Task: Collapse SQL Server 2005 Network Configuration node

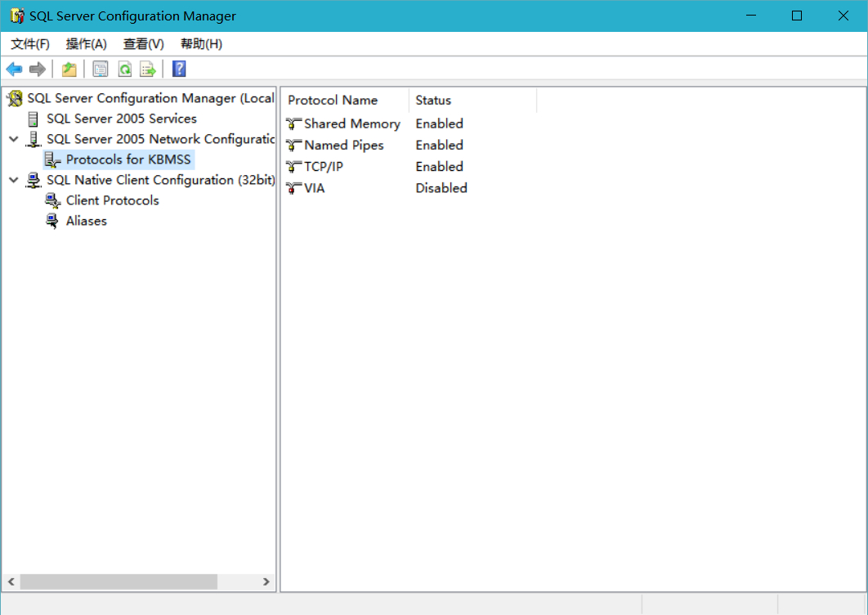Action: pyautogui.click(x=14, y=139)
